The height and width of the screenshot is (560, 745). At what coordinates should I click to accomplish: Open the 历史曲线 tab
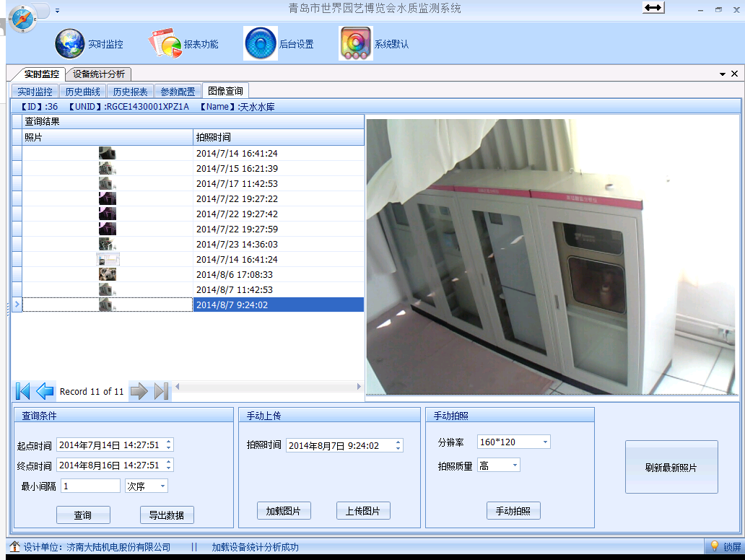(82, 91)
